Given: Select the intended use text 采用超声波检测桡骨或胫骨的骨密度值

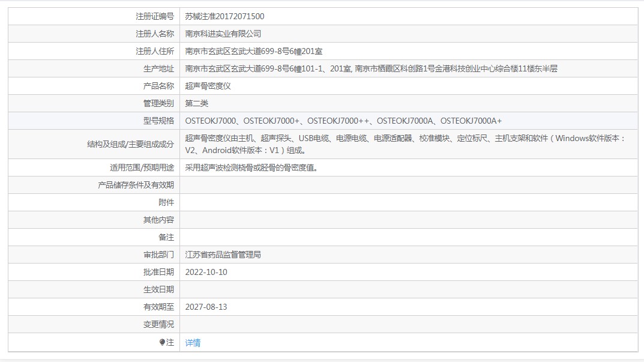Looking at the screenshot, I should (x=251, y=167).
